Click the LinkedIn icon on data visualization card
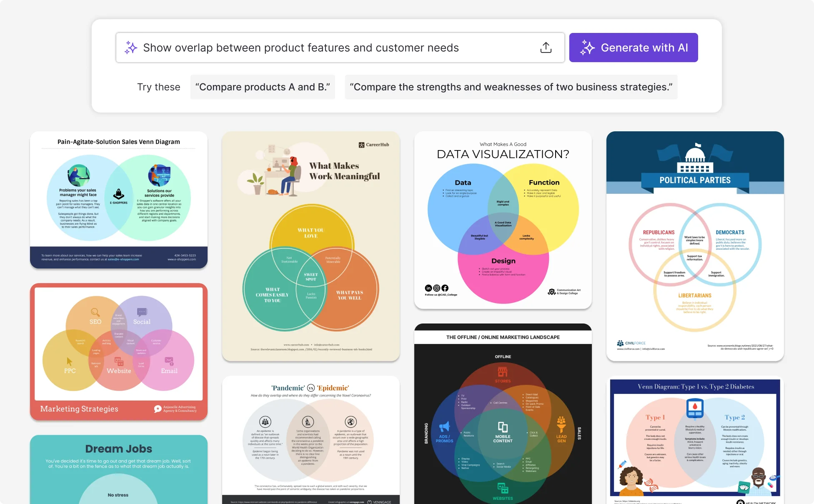 click(428, 288)
